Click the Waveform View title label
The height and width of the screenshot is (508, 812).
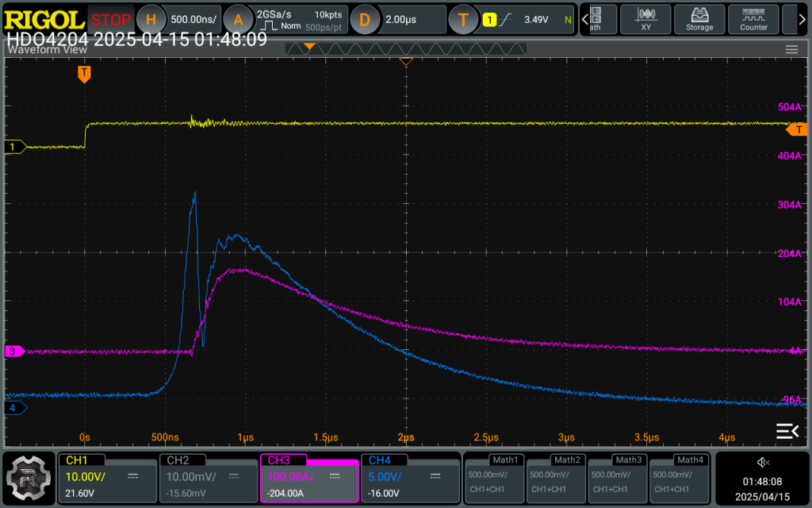tap(47, 50)
